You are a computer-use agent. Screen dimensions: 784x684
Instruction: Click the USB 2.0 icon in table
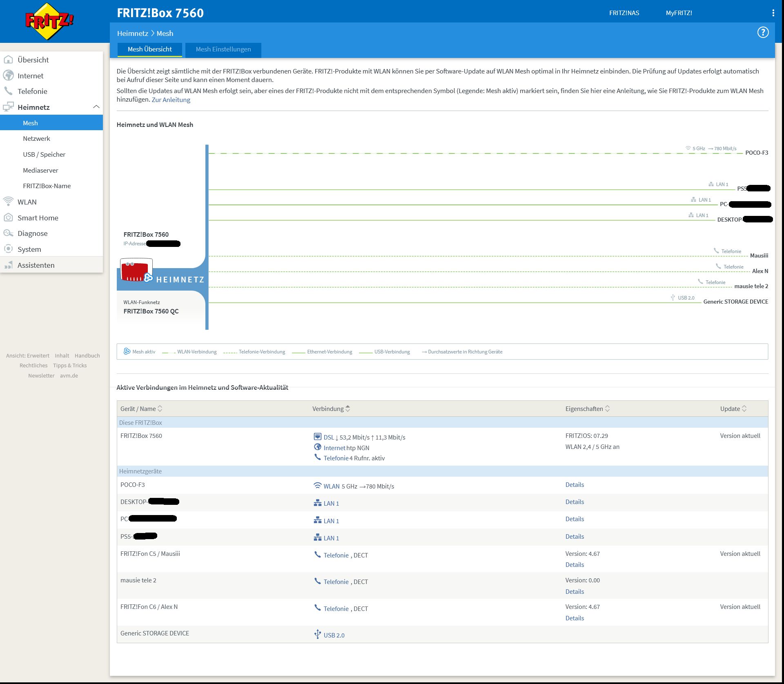pos(317,634)
